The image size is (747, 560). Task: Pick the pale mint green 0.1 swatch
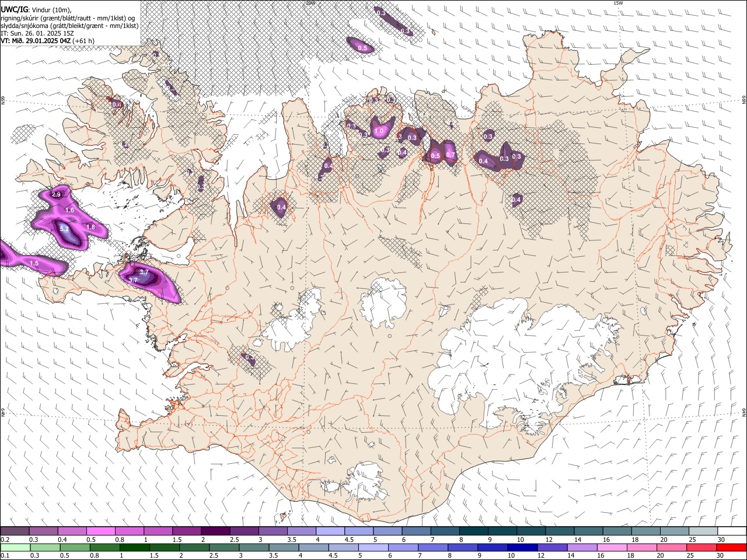15,547
